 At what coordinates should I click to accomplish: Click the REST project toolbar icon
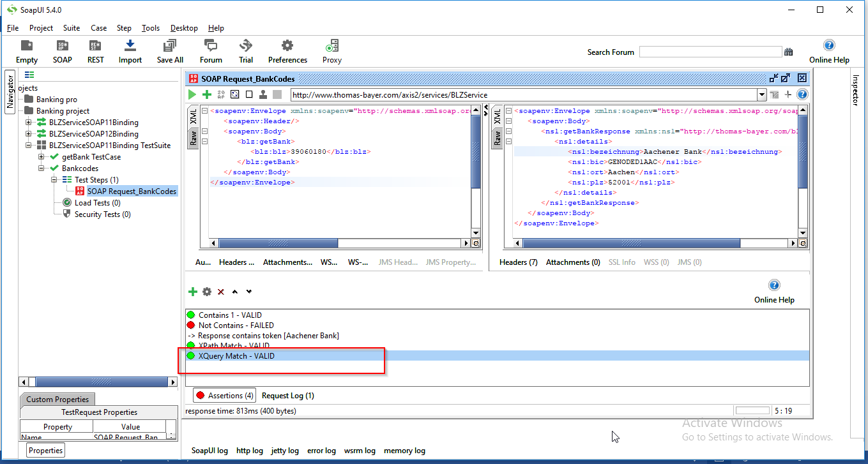pos(96,51)
